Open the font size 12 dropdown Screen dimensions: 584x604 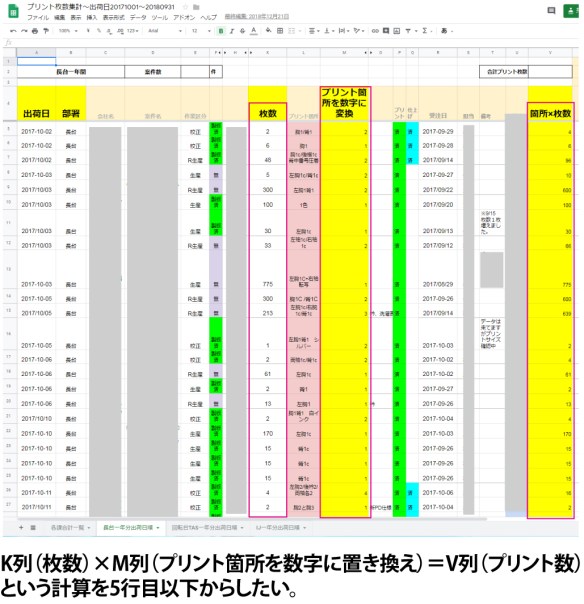[201, 31]
